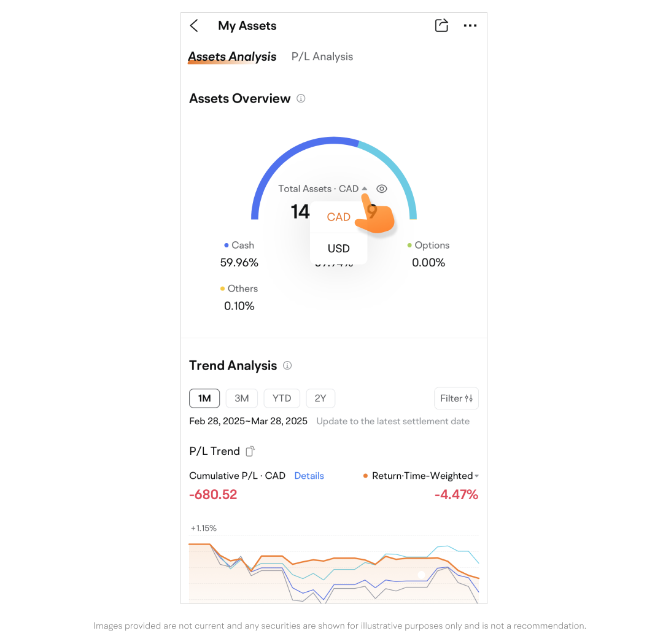
Task: Tap info icon beside Assets Overview
Action: coord(301,98)
